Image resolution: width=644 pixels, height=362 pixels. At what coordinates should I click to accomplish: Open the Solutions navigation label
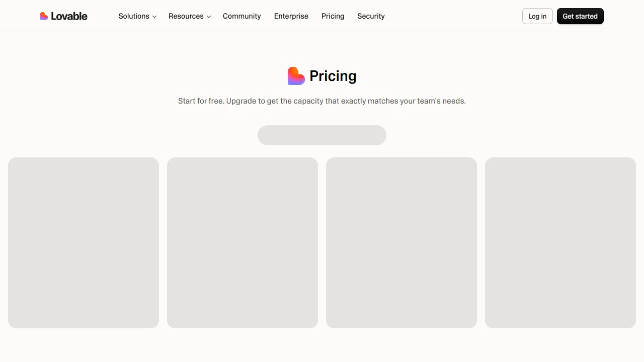click(x=134, y=16)
